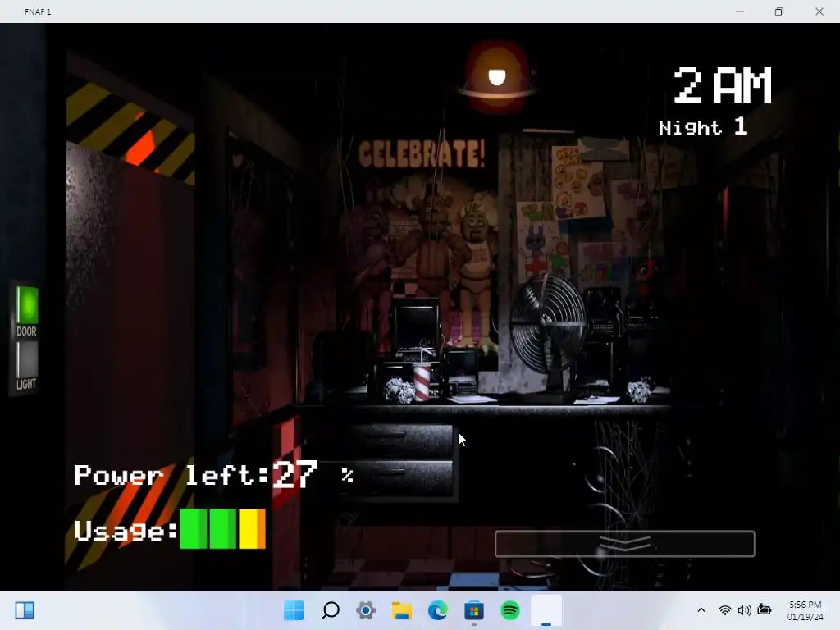
Task: Open the Widgets panel icon
Action: point(25,610)
